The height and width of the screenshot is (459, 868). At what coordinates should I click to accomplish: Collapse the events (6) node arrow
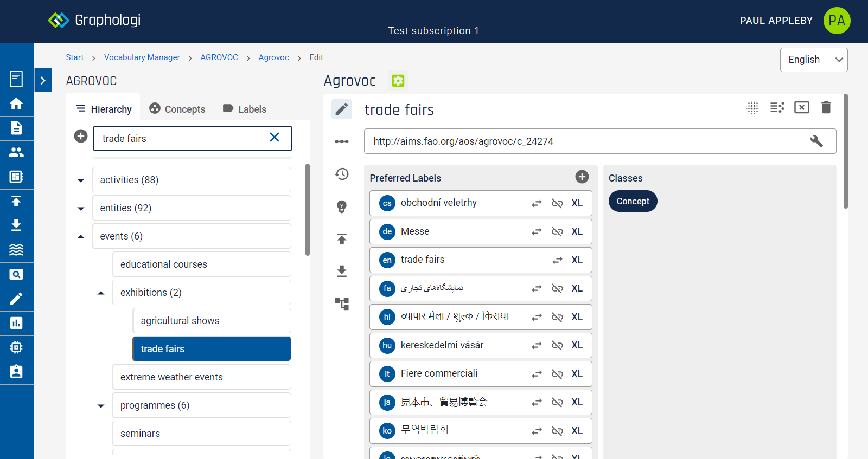(81, 236)
